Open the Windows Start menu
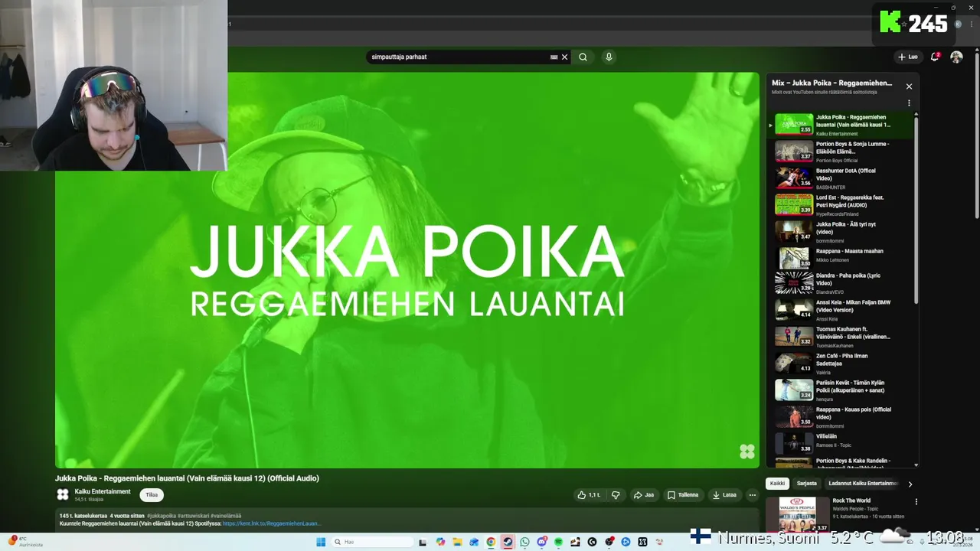The width and height of the screenshot is (980, 551). (321, 542)
